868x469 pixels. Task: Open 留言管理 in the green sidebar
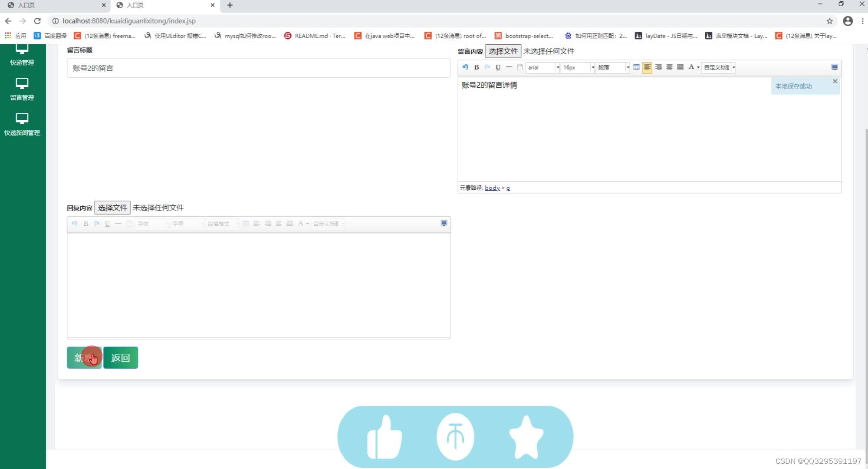click(x=22, y=89)
